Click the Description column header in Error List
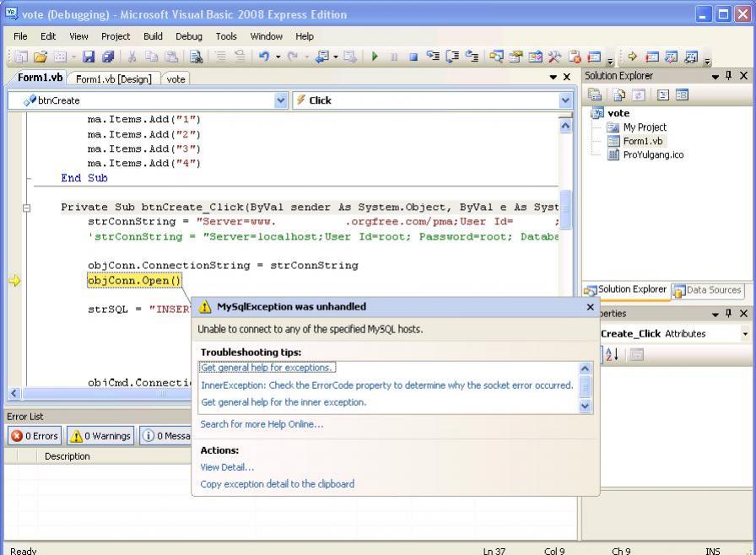756x555 pixels. point(67,456)
